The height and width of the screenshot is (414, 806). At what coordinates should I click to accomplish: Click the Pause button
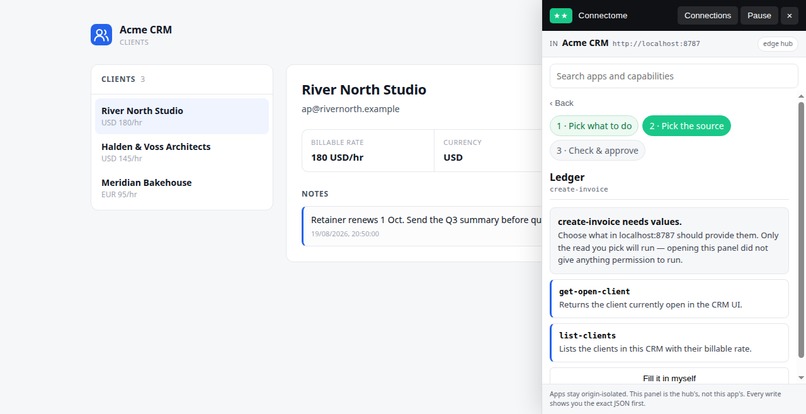click(x=759, y=15)
